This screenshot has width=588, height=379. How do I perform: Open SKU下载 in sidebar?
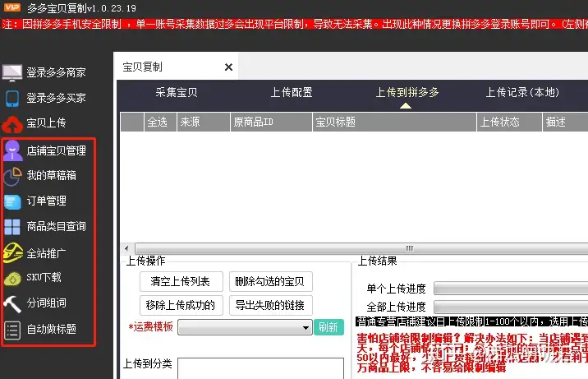coord(44,277)
